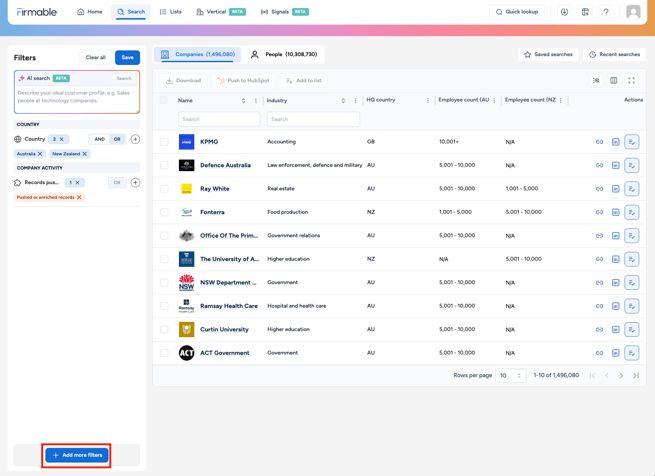Image resolution: width=655 pixels, height=476 pixels.
Task: Focus the AI search description box
Action: (x=77, y=100)
